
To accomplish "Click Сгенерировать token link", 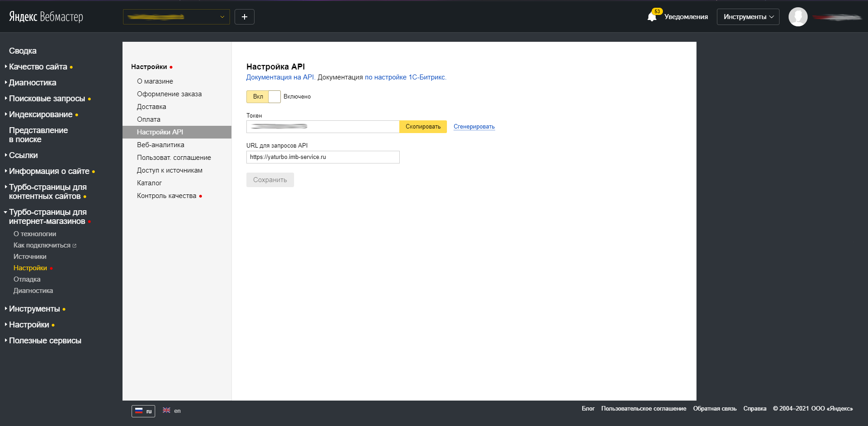I will [x=474, y=127].
